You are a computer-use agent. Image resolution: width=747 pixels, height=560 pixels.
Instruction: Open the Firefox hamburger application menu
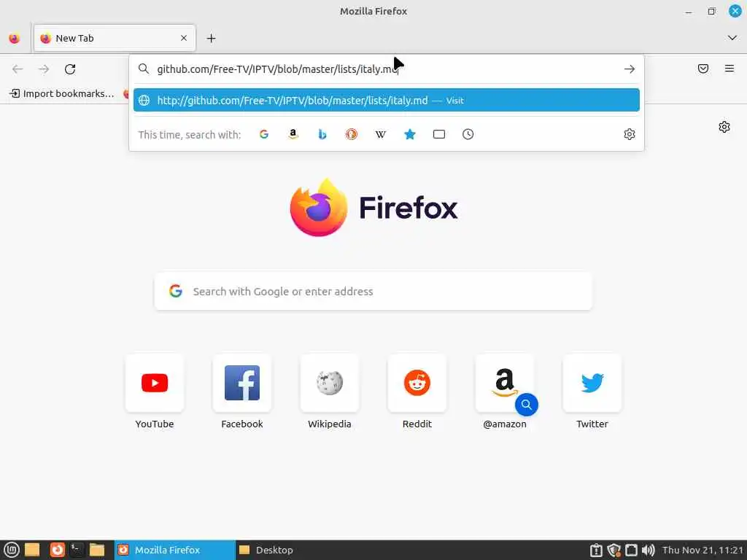(729, 69)
